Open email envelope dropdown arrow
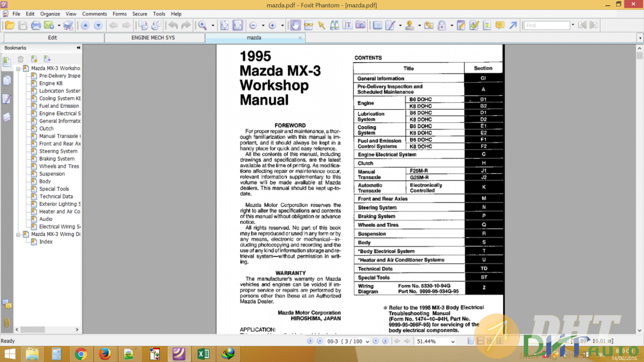 coord(59,25)
